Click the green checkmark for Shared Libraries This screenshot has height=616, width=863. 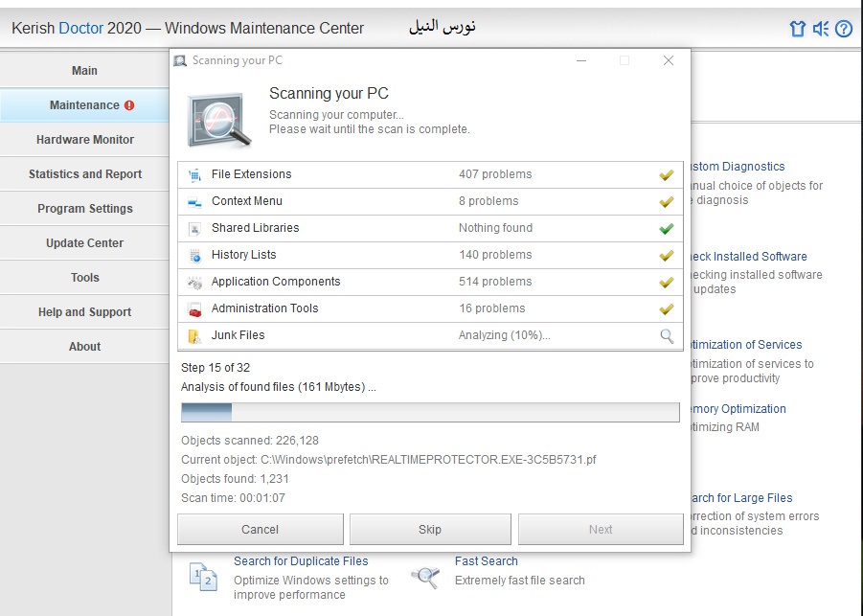667,228
